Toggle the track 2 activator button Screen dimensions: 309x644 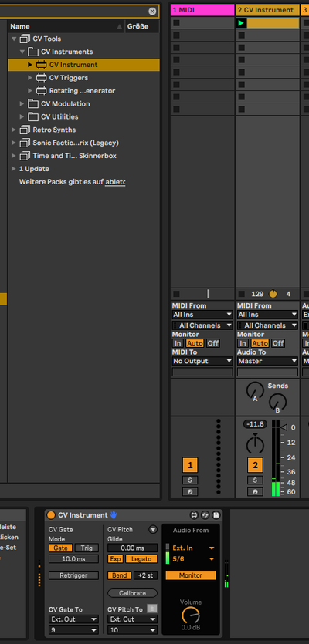[x=255, y=465]
